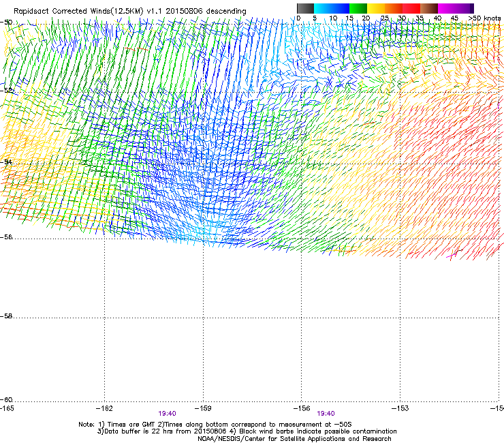The width and height of the screenshot is (504, 443).
Task: Click latitude axis label '-60'
Action: [x=6, y=400]
